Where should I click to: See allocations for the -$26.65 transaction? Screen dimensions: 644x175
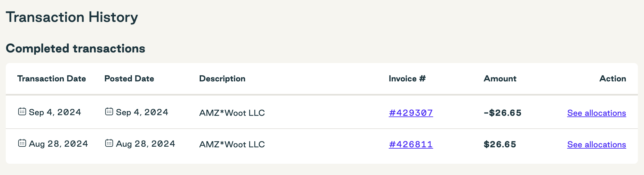click(596, 113)
